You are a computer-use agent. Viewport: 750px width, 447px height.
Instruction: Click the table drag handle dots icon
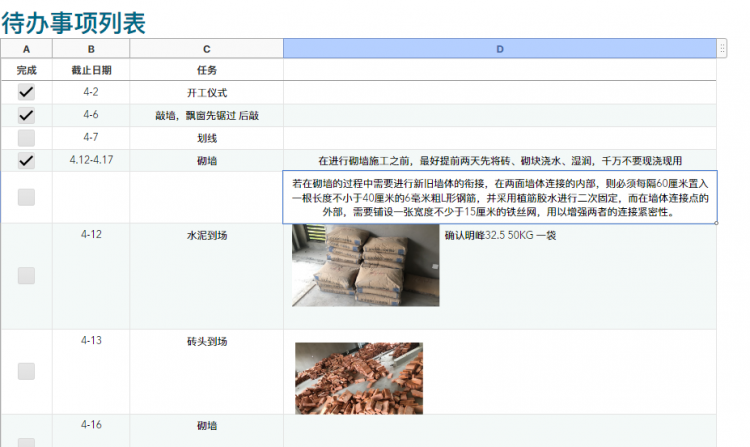point(722,48)
